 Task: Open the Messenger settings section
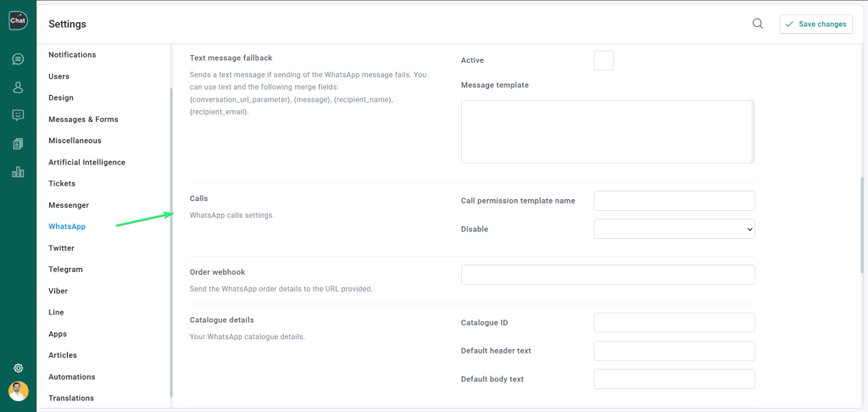[x=69, y=205]
